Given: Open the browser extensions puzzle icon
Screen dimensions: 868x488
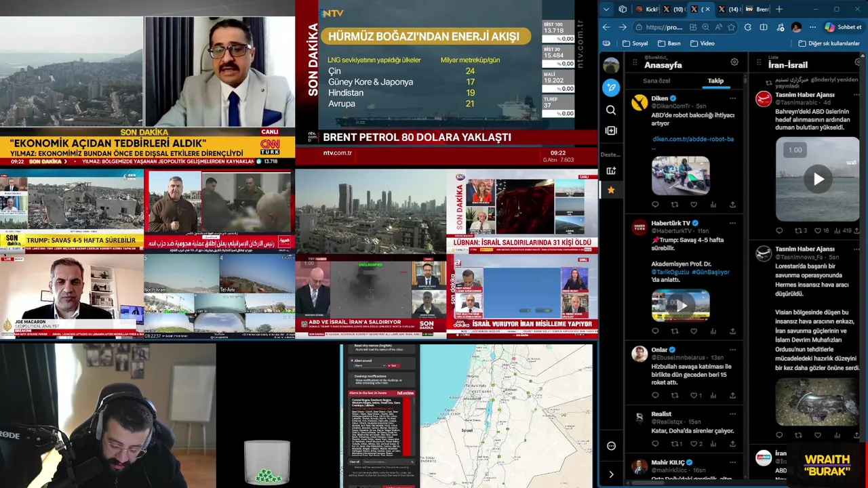Looking at the screenshot, I should (748, 27).
